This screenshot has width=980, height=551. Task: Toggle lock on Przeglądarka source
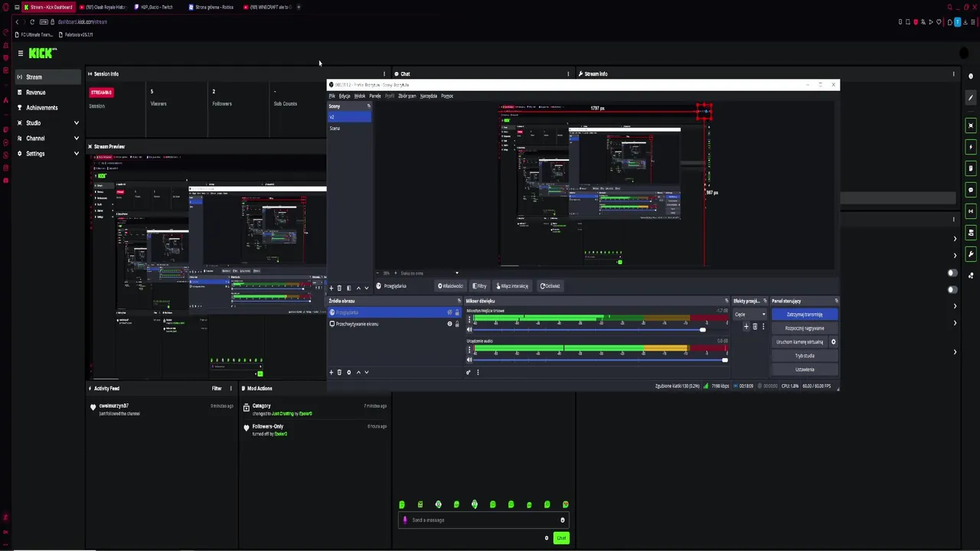click(x=457, y=312)
